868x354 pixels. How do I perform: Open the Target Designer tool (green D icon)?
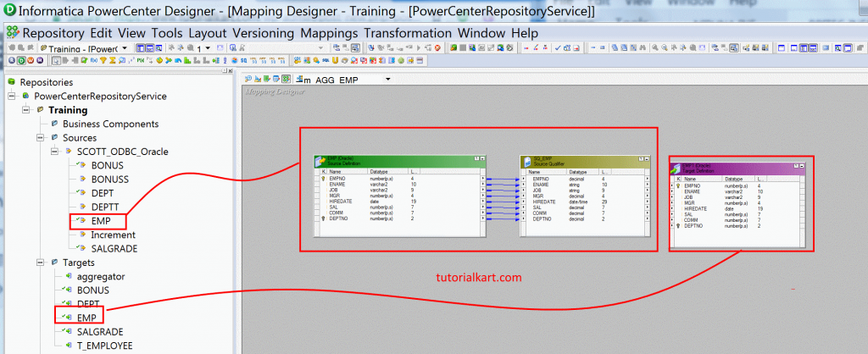pos(21,60)
